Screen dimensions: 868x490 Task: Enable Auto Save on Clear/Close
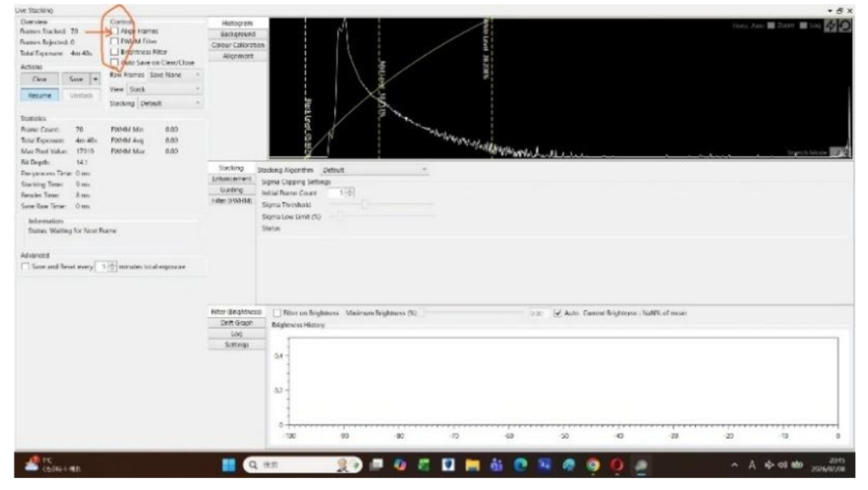point(114,62)
